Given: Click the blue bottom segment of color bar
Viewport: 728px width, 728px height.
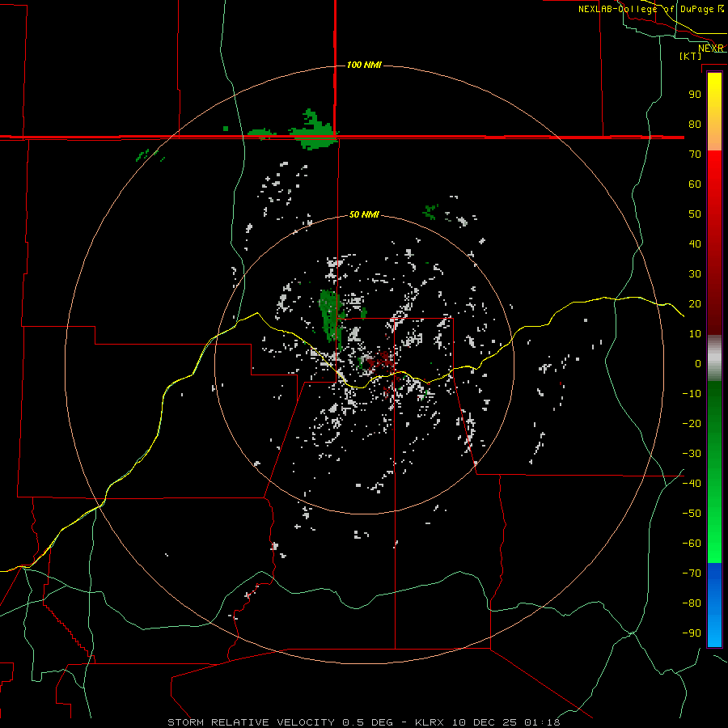Looking at the screenshot, I should [x=714, y=605].
